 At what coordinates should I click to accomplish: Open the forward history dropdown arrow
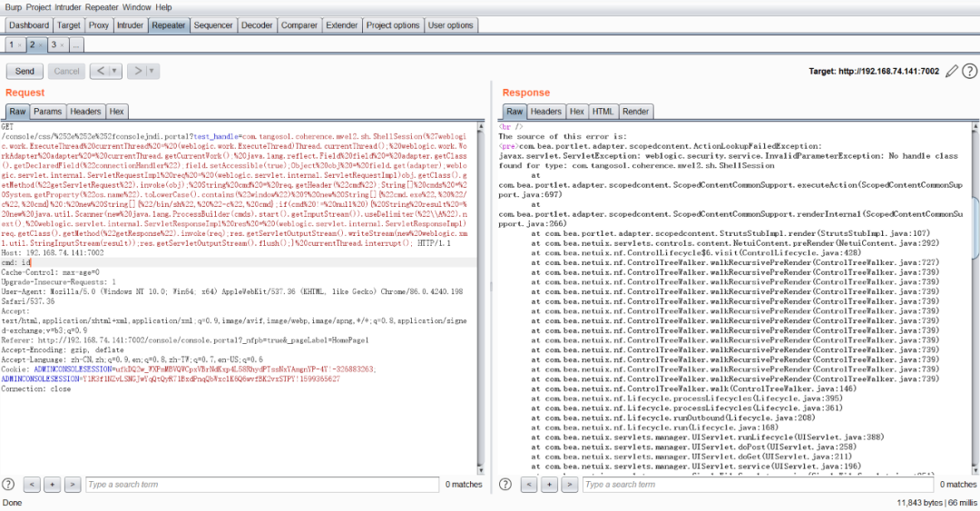pos(152,72)
